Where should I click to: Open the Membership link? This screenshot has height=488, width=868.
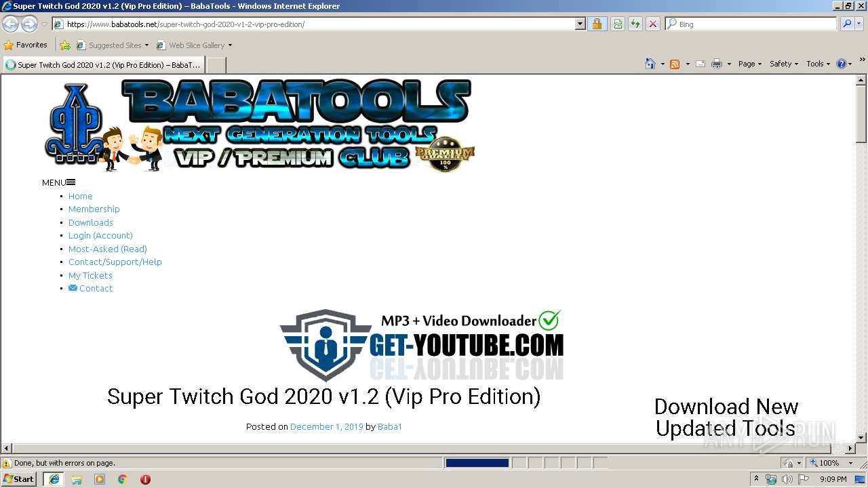coord(94,209)
